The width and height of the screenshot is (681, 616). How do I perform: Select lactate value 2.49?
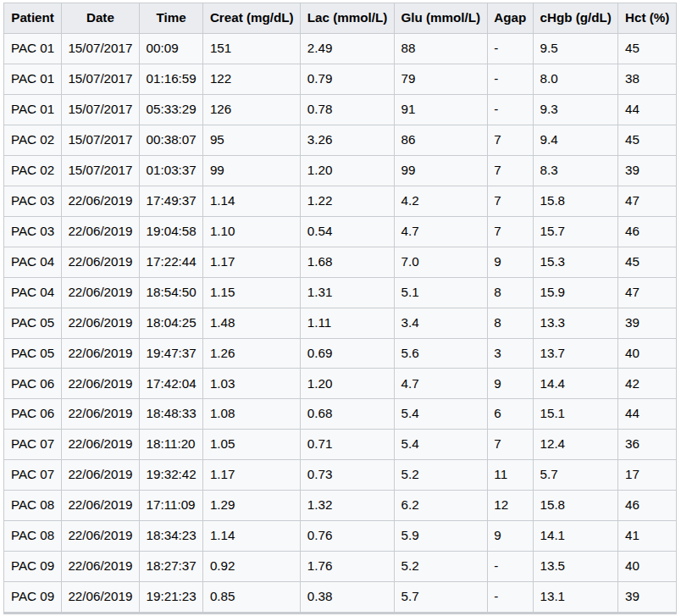coord(347,48)
